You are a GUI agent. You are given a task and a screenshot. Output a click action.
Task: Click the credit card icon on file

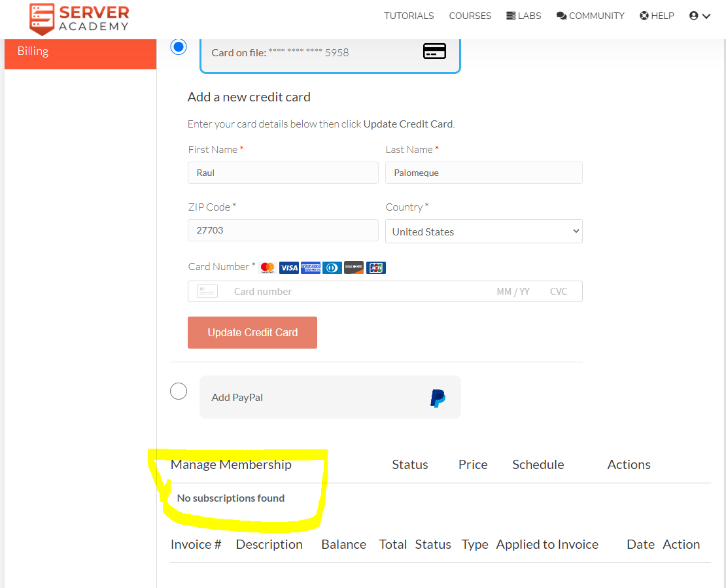[434, 52]
